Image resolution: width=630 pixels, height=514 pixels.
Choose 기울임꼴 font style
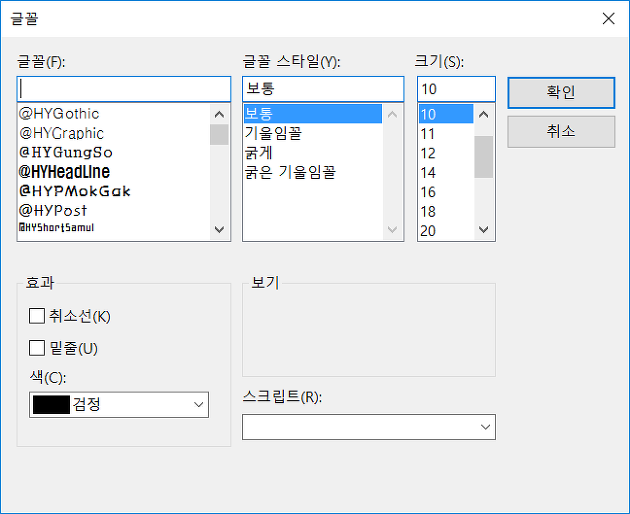point(313,133)
